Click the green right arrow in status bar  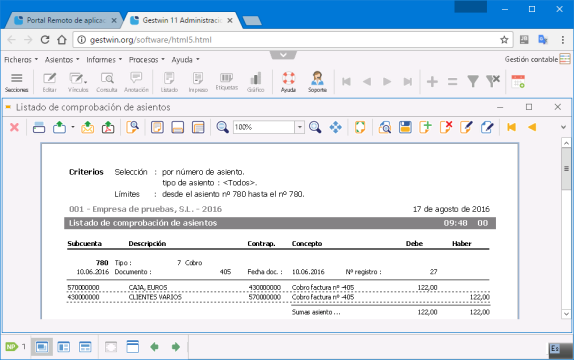click(x=176, y=347)
